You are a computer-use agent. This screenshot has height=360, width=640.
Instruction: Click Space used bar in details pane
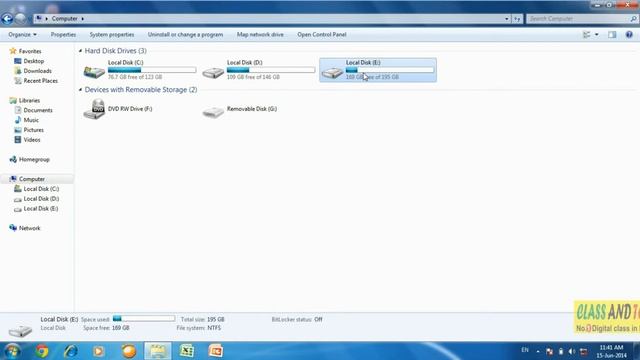pyautogui.click(x=144, y=318)
